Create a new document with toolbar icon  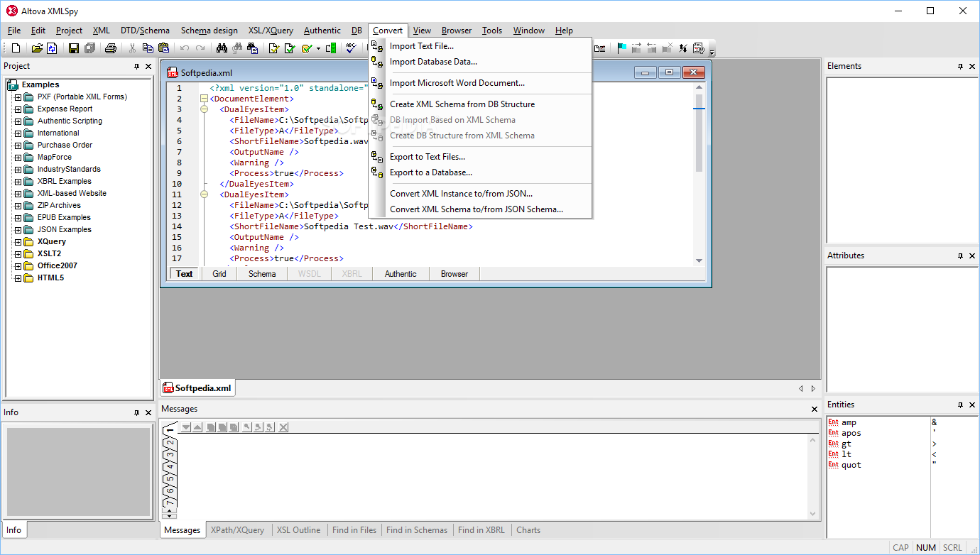click(x=16, y=48)
